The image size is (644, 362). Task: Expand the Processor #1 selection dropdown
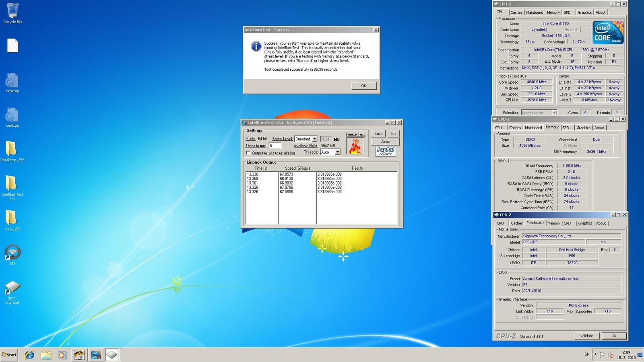(554, 113)
